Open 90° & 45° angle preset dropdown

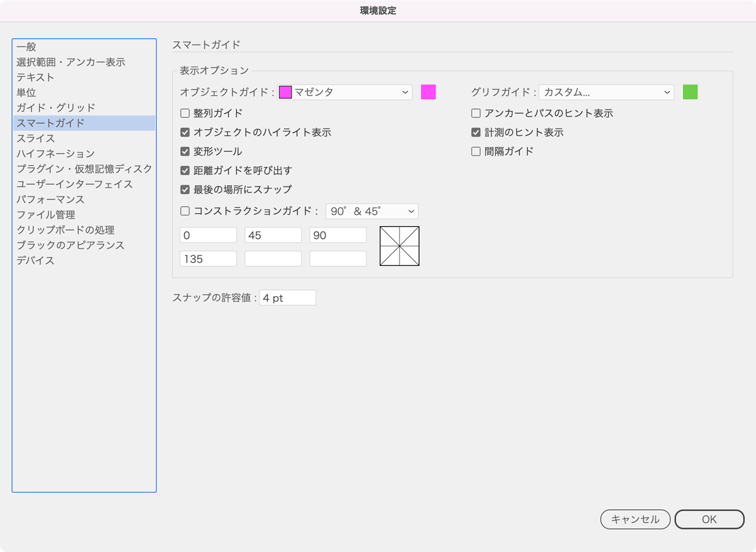pyautogui.click(x=372, y=211)
